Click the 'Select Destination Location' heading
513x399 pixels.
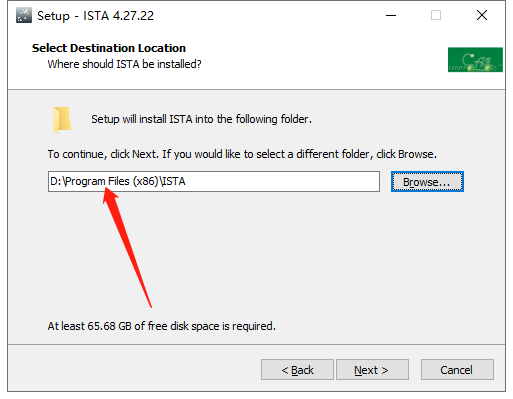click(x=109, y=48)
